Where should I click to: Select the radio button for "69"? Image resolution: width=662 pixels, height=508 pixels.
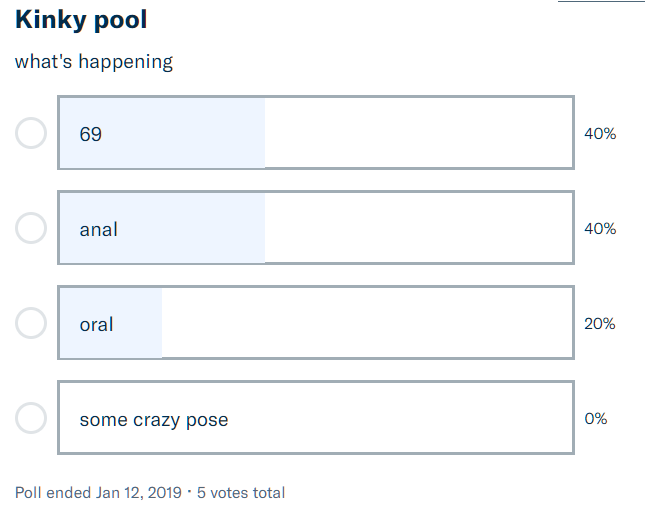31,133
